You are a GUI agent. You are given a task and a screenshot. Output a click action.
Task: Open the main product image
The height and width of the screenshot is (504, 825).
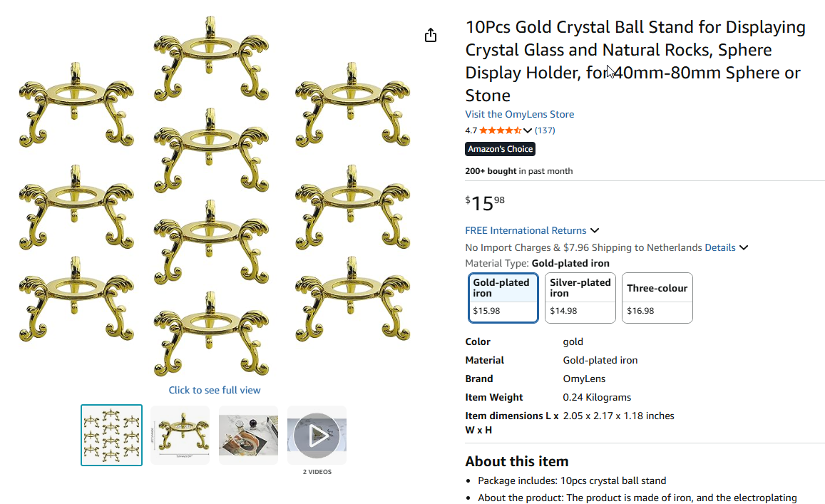[215, 196]
